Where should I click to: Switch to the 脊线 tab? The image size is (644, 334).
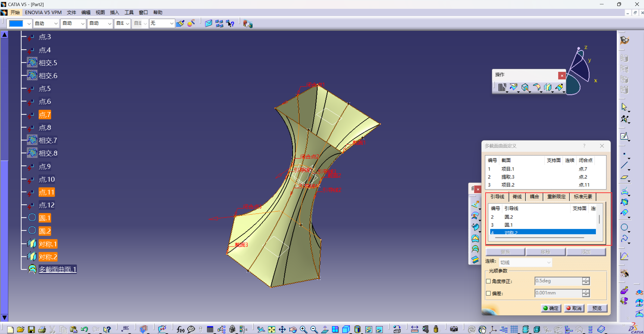(517, 197)
